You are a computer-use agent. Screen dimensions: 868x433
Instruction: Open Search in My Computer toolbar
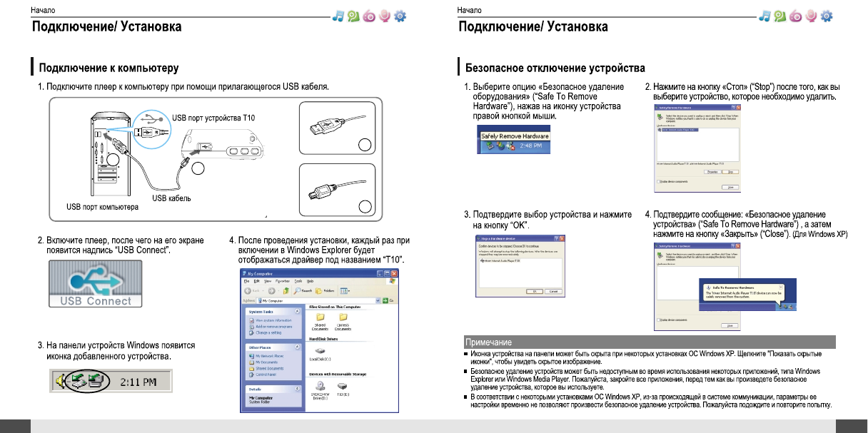[303, 291]
